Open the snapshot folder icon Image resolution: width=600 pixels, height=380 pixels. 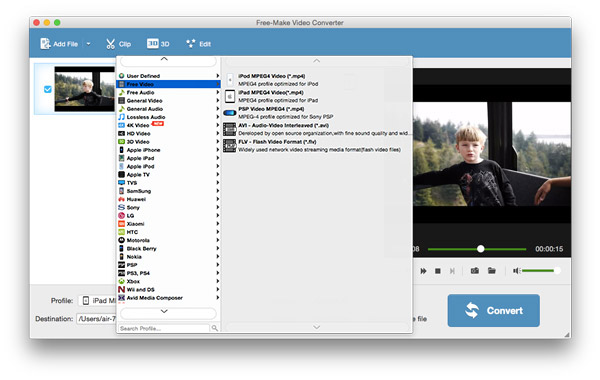tap(492, 271)
